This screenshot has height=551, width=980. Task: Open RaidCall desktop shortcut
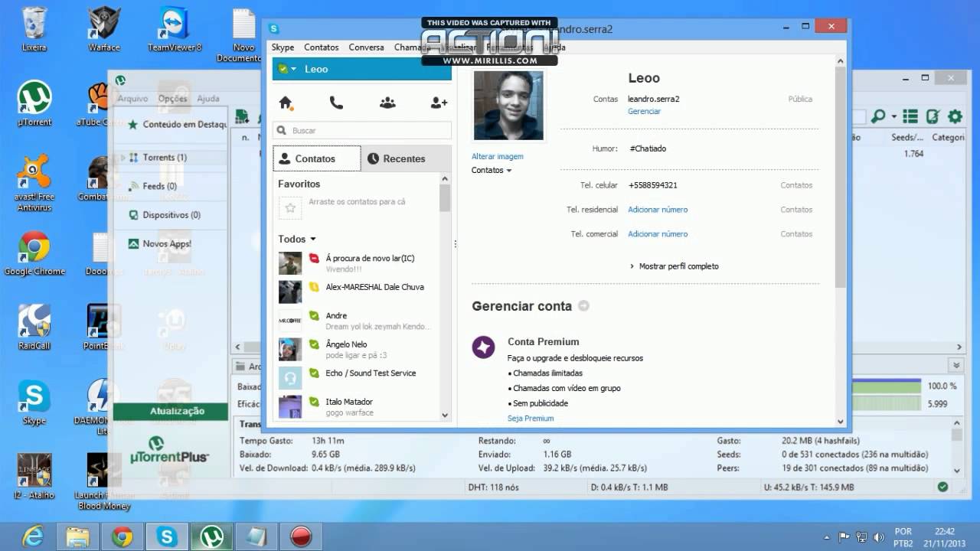(34, 328)
